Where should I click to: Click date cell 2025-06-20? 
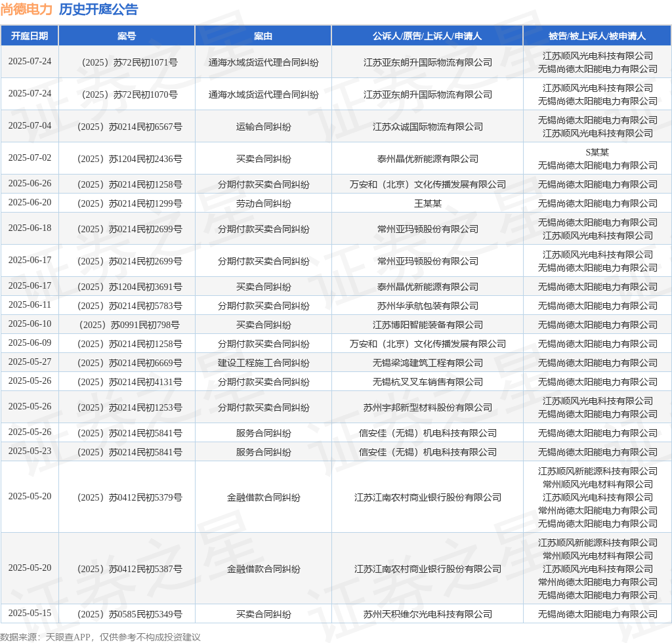[30, 202]
